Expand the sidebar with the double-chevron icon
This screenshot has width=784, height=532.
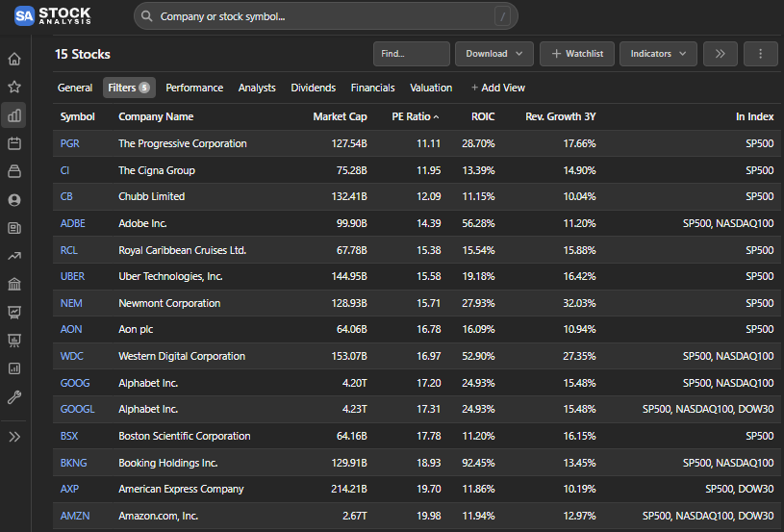(14, 437)
